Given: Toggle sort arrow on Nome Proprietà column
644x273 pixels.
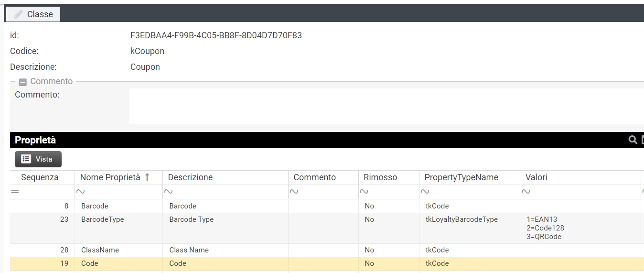Looking at the screenshot, I should point(147,177).
